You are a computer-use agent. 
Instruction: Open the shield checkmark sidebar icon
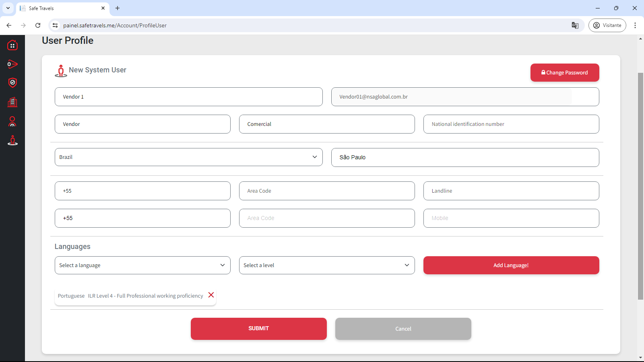tap(12, 83)
